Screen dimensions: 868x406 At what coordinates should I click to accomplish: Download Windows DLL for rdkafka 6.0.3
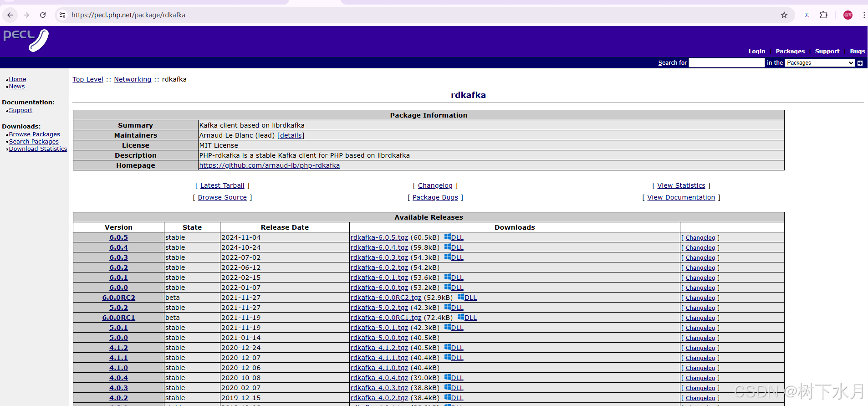click(454, 257)
